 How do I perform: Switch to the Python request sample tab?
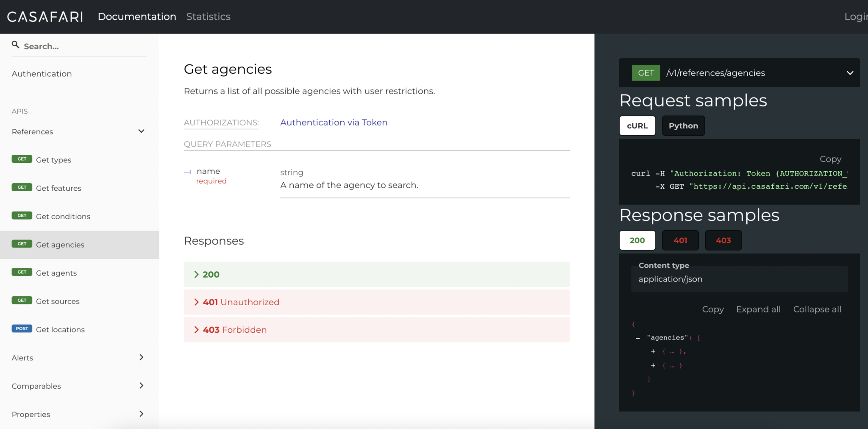coord(683,125)
